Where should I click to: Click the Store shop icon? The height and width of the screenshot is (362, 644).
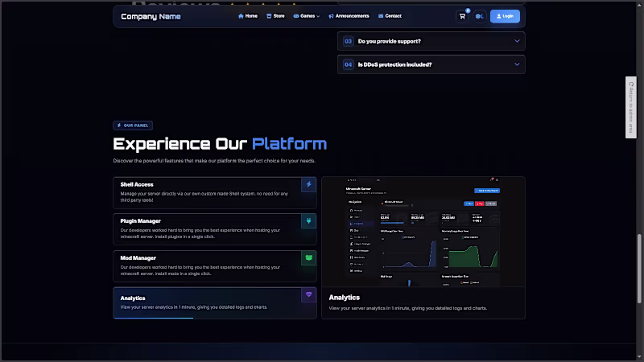[x=269, y=16]
